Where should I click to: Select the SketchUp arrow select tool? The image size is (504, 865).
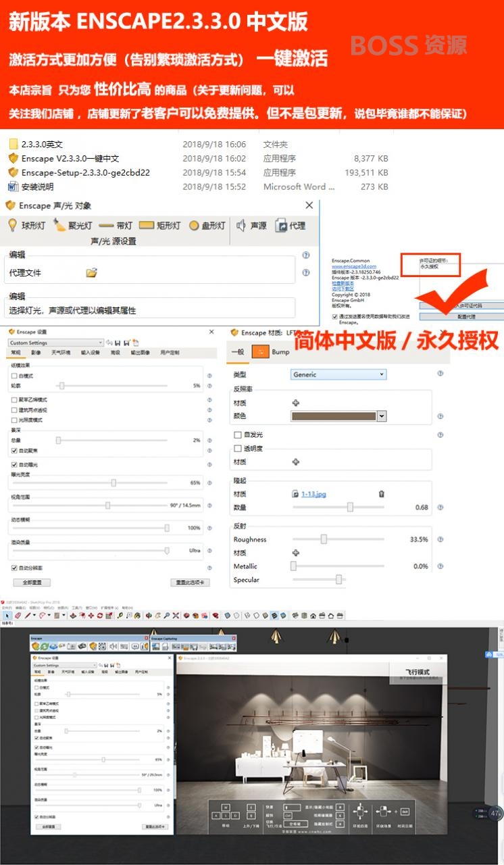click(7, 615)
